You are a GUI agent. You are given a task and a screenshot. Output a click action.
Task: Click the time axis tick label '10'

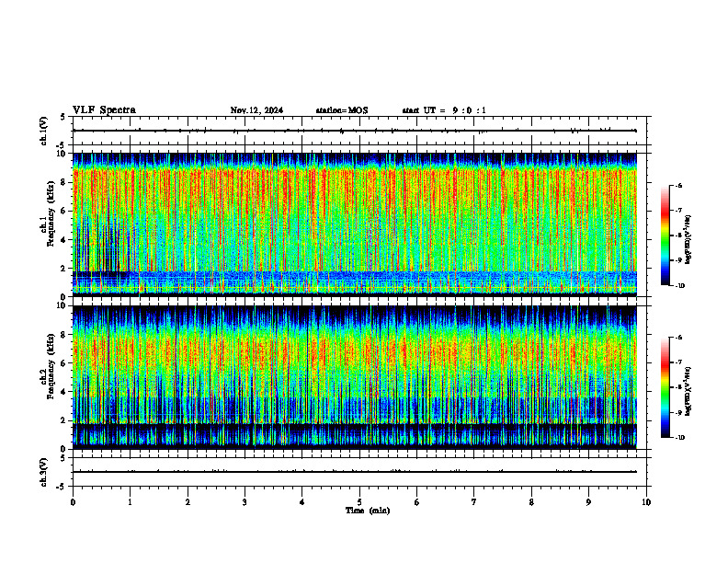(x=646, y=502)
